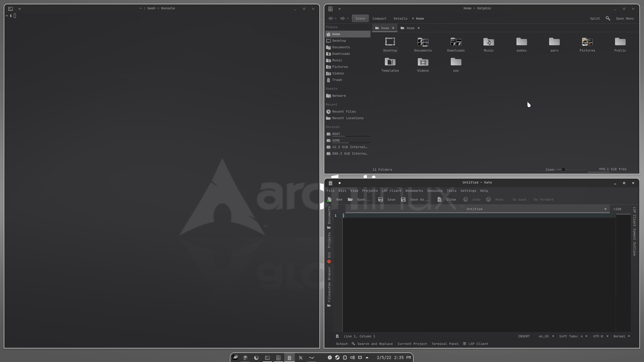
Task: Select Desktop in Dolphin Places panel
Action: [x=348, y=40]
